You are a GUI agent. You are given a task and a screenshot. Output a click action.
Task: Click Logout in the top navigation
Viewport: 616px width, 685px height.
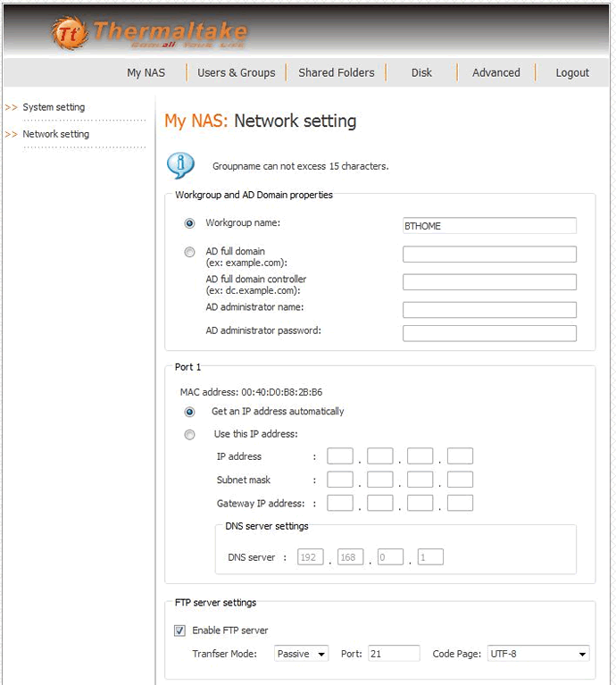tap(572, 72)
